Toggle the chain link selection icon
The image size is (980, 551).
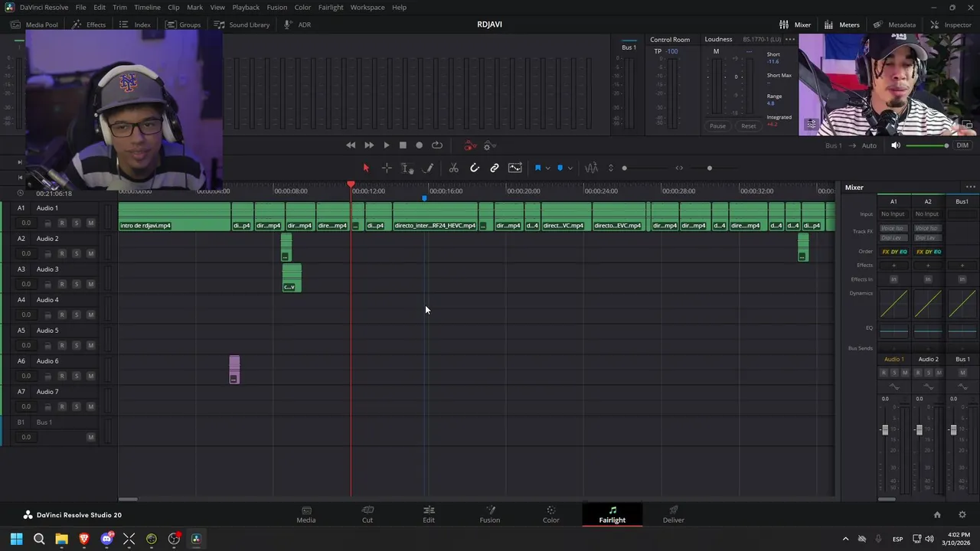pos(495,168)
